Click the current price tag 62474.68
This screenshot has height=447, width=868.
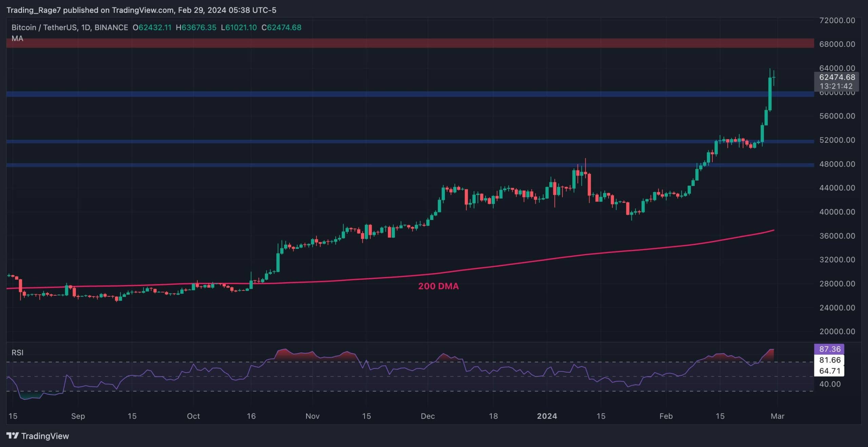tap(837, 77)
